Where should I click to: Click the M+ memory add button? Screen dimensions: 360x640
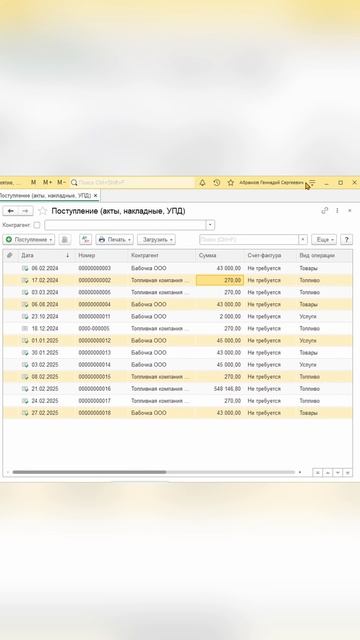coord(47,182)
